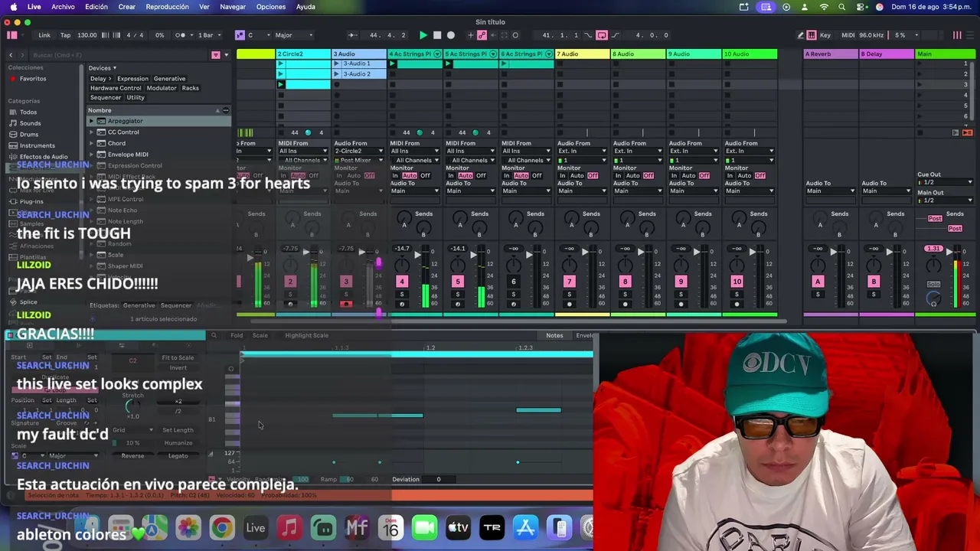Open Apple TV from the Dock
The image size is (980, 551).
(x=458, y=527)
